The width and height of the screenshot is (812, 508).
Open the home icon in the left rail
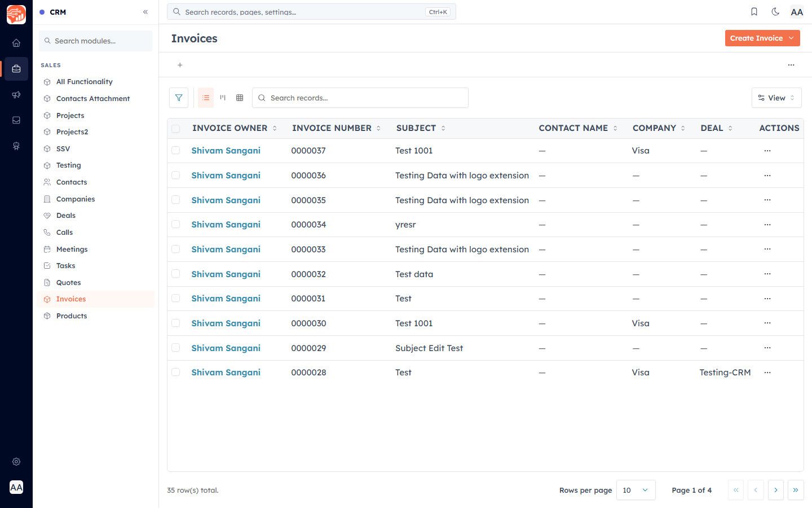16,43
